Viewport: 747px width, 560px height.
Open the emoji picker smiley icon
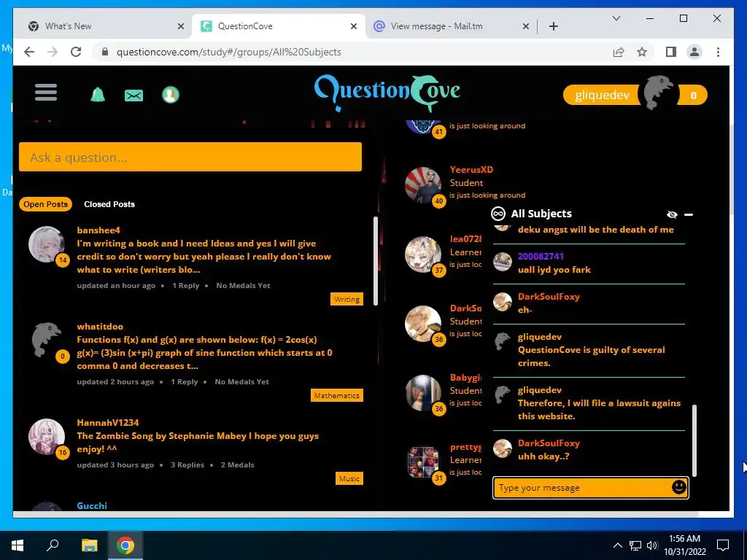point(679,486)
